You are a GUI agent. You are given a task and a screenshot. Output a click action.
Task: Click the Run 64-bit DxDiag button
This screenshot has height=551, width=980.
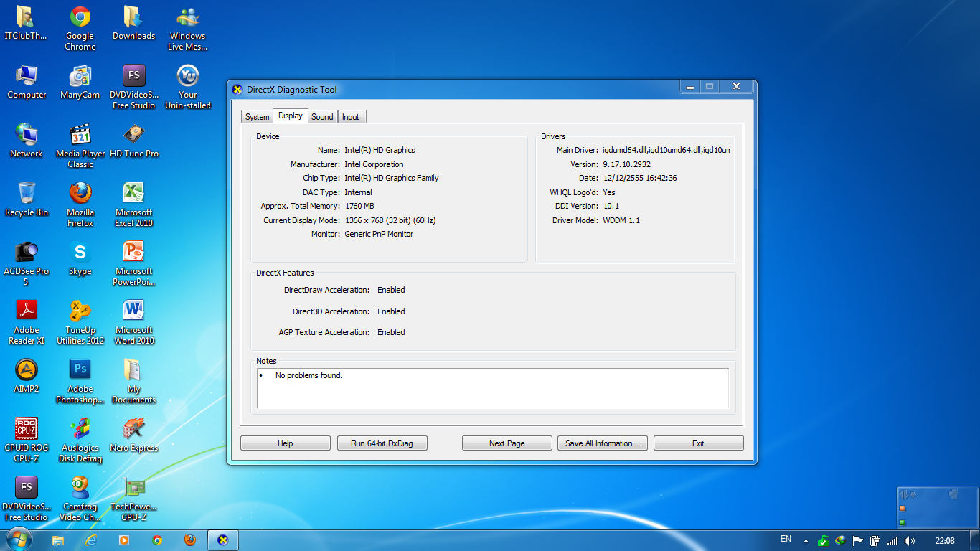point(382,443)
